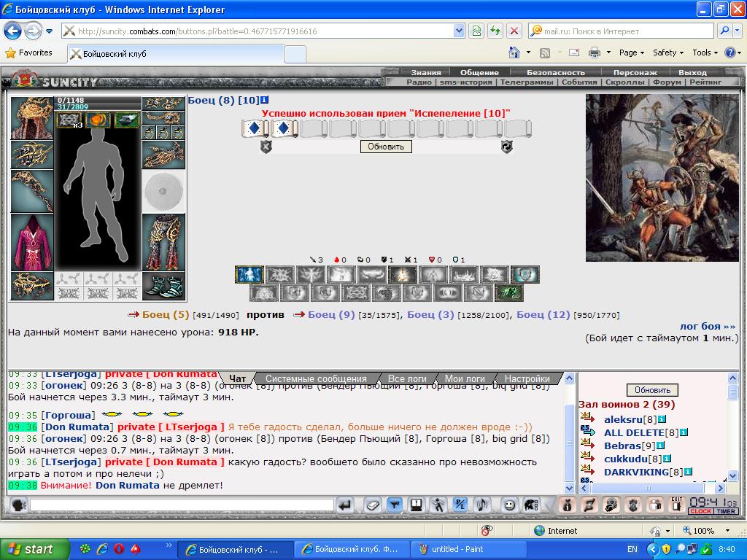Toggle chat sound with the speaker icon
This screenshot has height=560, width=747.
coord(481,505)
